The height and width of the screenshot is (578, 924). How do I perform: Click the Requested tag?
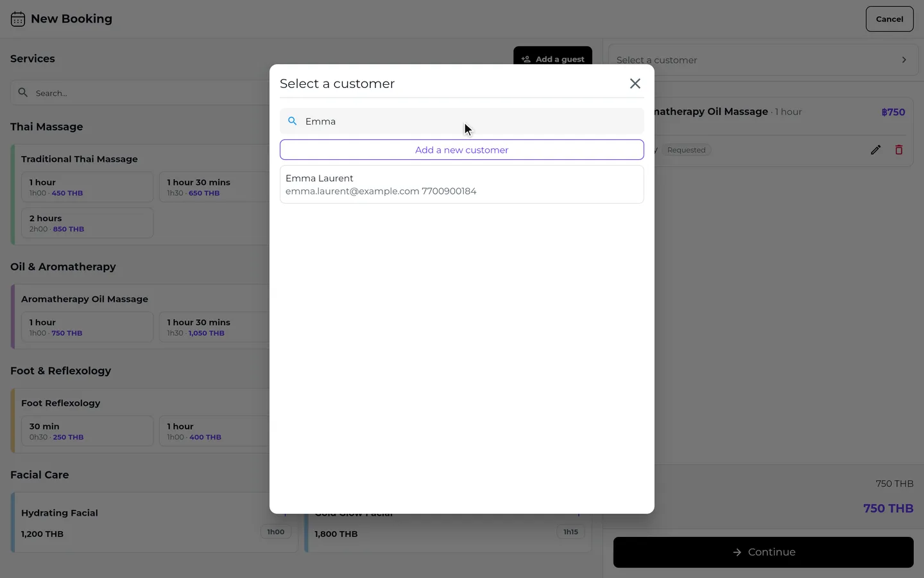coord(686,150)
